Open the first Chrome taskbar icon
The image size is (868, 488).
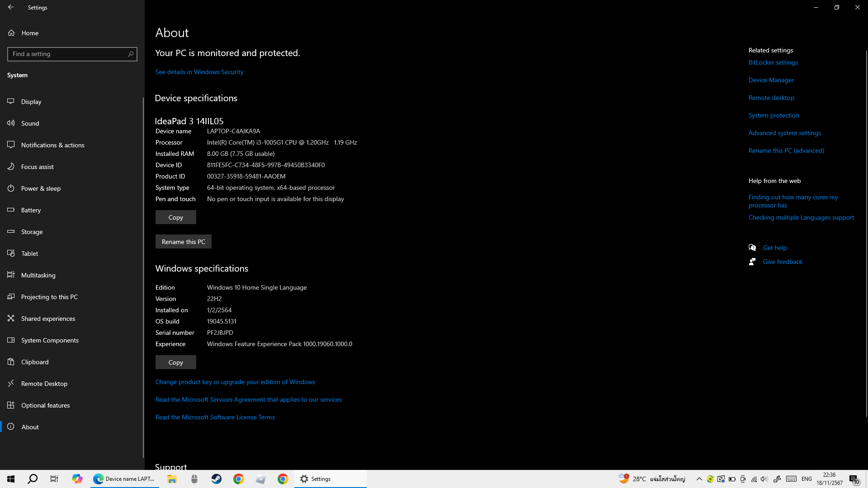tap(239, 479)
